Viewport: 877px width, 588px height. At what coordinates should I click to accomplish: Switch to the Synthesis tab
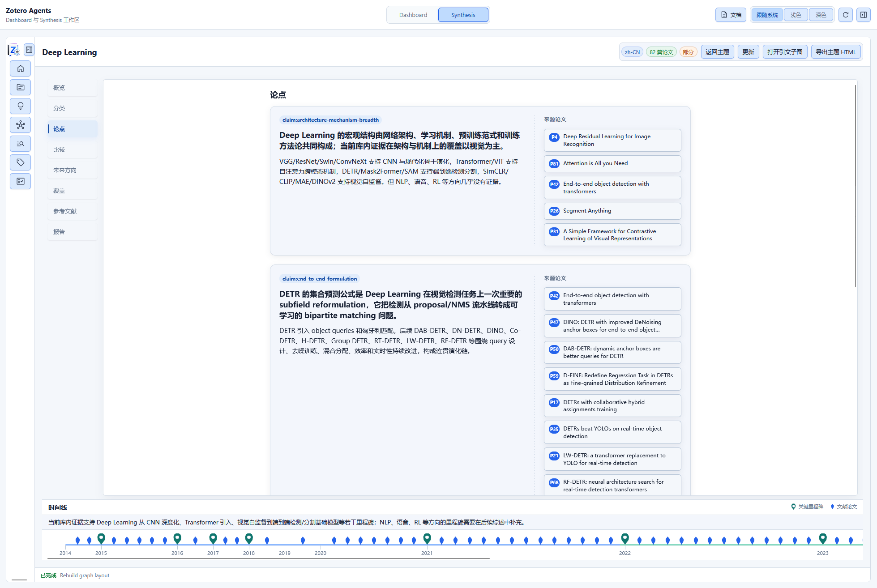pyautogui.click(x=463, y=15)
